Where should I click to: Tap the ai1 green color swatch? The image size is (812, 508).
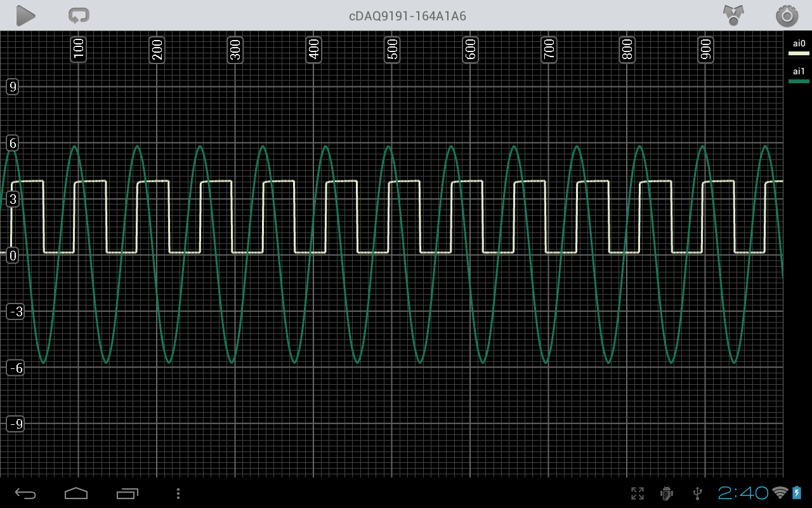point(799,81)
